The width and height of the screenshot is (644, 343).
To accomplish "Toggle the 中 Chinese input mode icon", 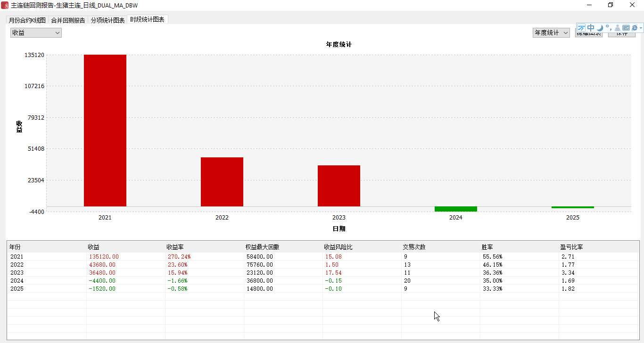I will pos(591,28).
